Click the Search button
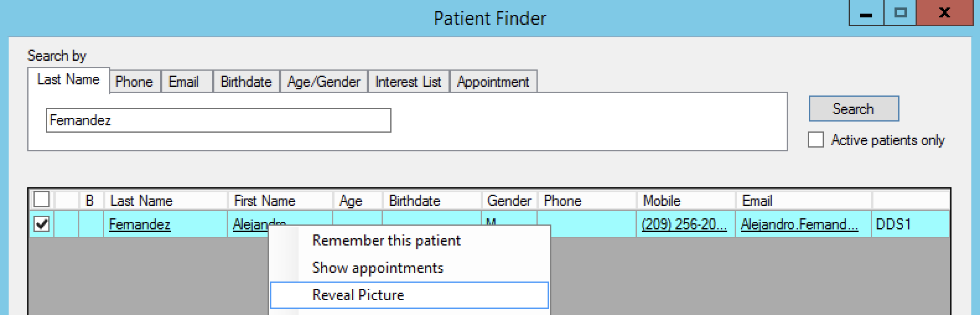Image resolution: width=980 pixels, height=315 pixels. pos(853,109)
